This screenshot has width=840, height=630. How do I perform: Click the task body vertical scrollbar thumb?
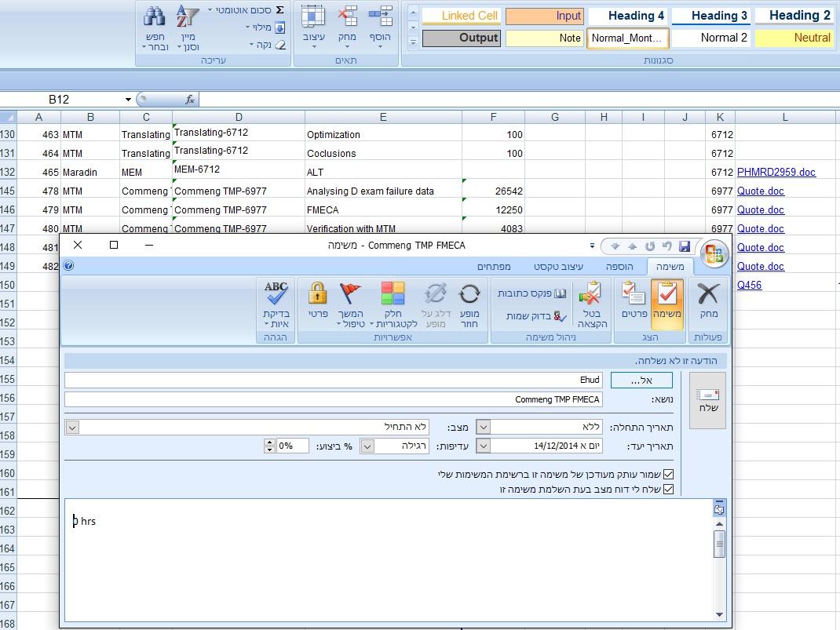[x=719, y=544]
